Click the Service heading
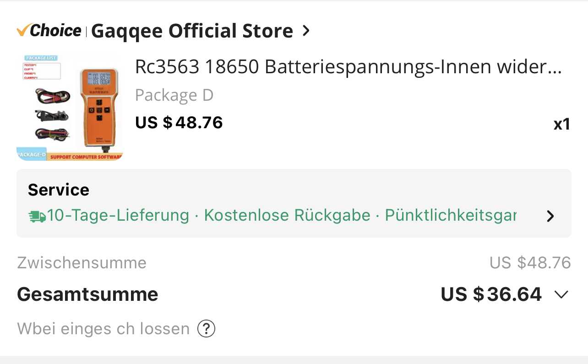This screenshot has width=588, height=364. click(59, 190)
